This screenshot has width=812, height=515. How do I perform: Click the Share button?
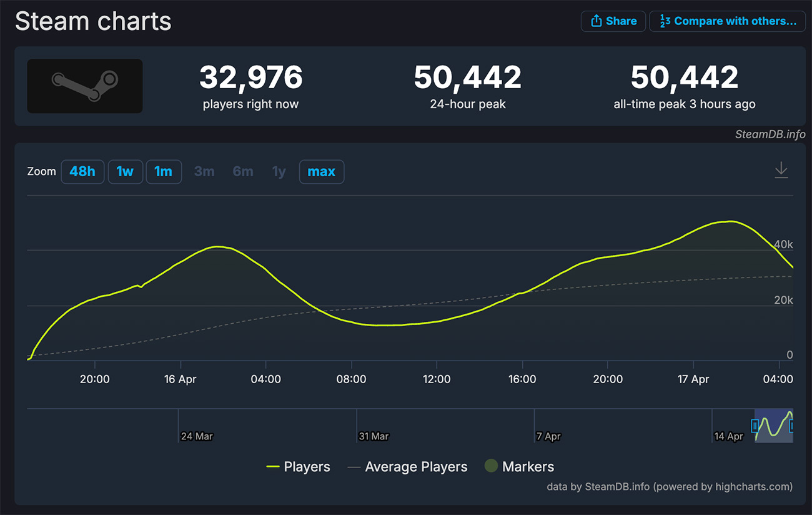(613, 21)
